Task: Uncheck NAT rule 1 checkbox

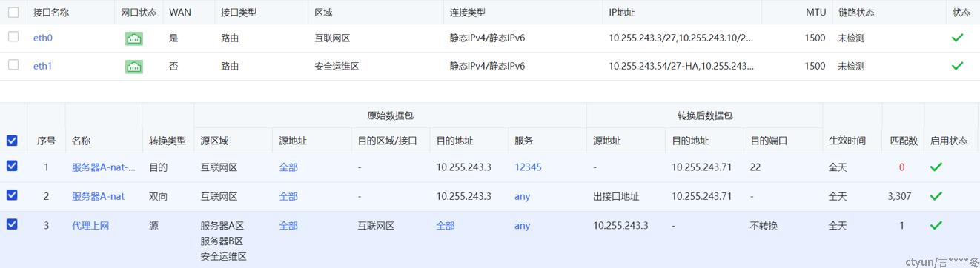Action: (12, 166)
